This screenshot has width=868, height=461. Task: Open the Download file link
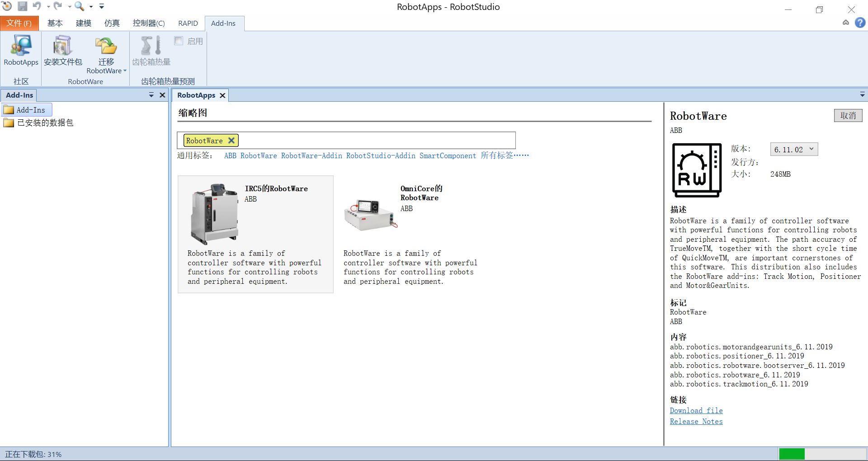pos(696,410)
